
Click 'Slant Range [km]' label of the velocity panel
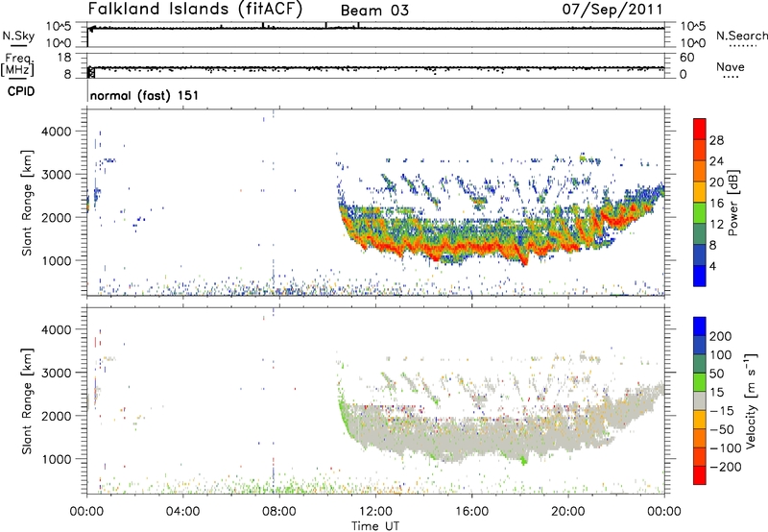[x=27, y=400]
